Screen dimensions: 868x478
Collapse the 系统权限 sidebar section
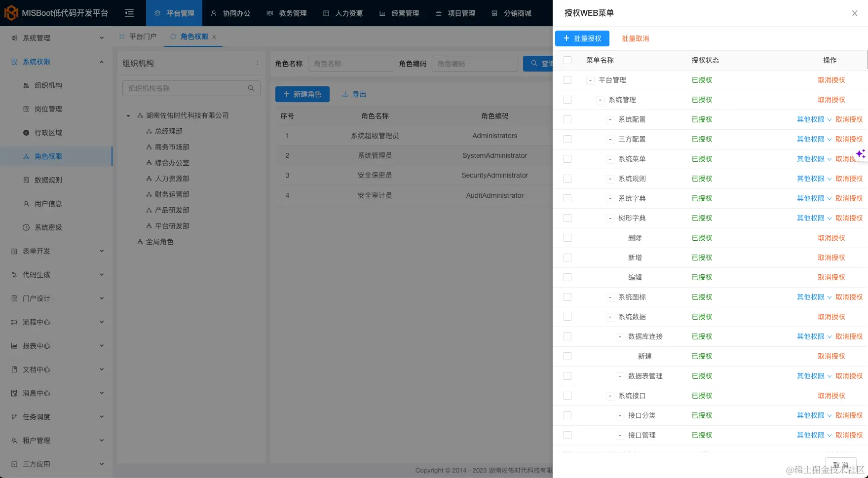click(x=102, y=61)
